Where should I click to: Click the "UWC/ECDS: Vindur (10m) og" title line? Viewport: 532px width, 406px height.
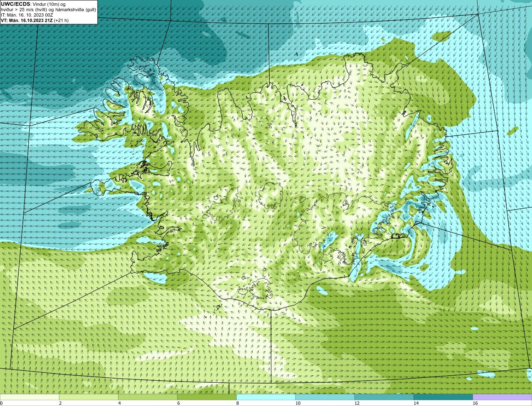(33, 4)
